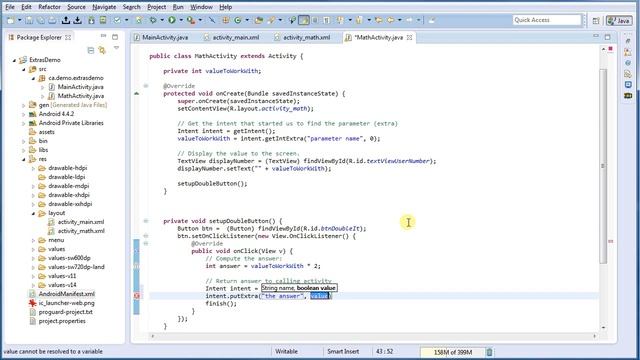Collapse the src folder node
Image resolution: width=640 pixels, height=360 pixels.
point(24,69)
